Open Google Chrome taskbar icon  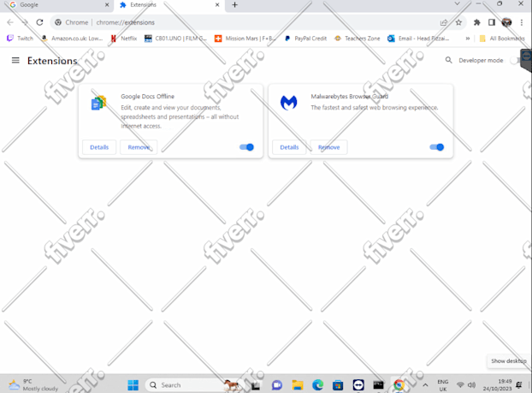tap(399, 384)
